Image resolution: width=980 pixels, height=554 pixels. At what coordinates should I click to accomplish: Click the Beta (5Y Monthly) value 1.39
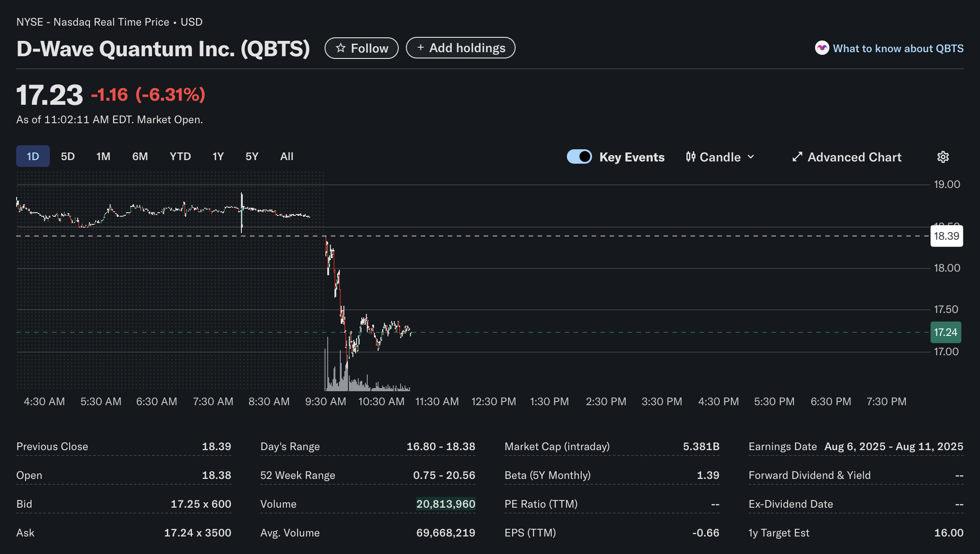(708, 475)
